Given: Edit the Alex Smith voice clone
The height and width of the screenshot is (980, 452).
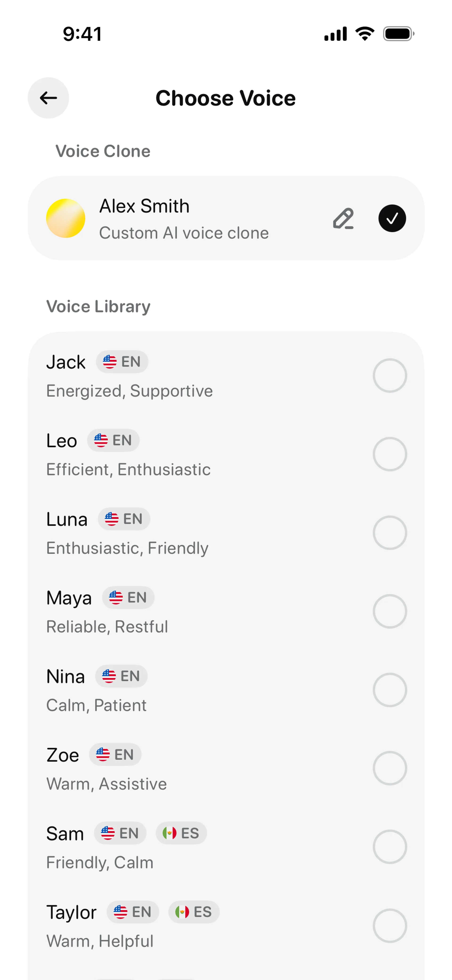Looking at the screenshot, I should (343, 218).
